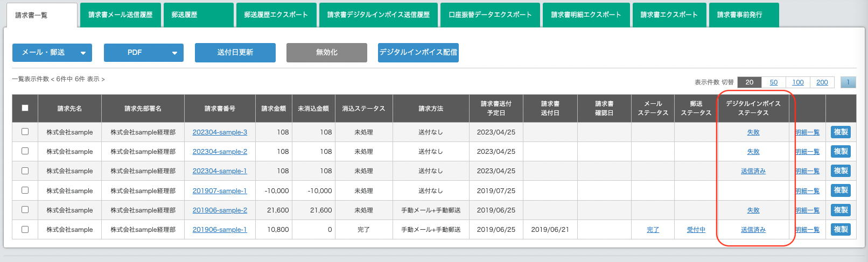Open invoice number 201906-sample-2
Image resolution: width=868 pixels, height=262 pixels.
(220, 210)
